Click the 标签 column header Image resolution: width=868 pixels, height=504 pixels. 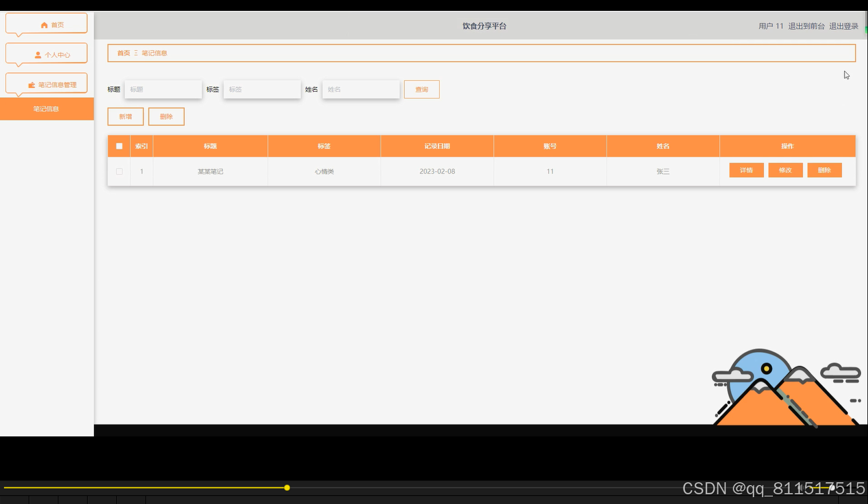pos(324,146)
